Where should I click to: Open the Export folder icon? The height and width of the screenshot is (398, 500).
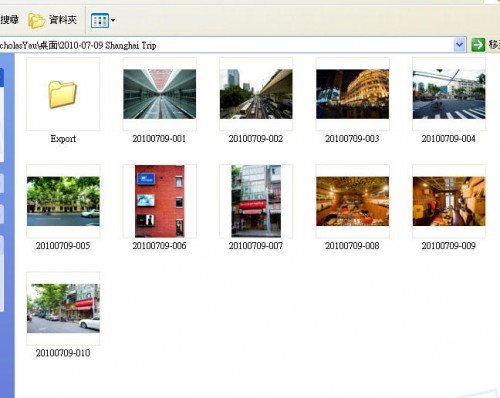(63, 94)
